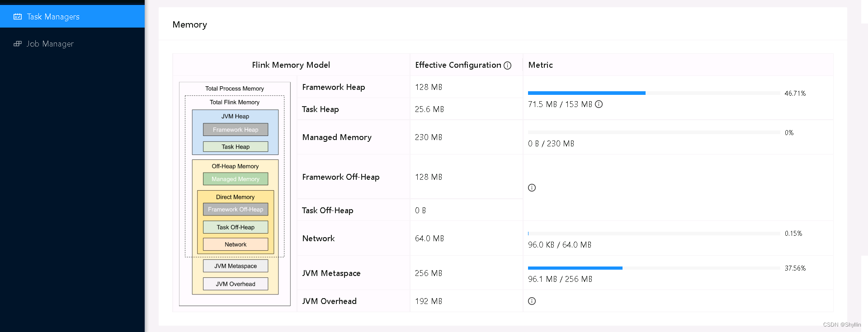Click the JVM Heap diagram label
This screenshot has width=868, height=332.
pyautogui.click(x=235, y=116)
